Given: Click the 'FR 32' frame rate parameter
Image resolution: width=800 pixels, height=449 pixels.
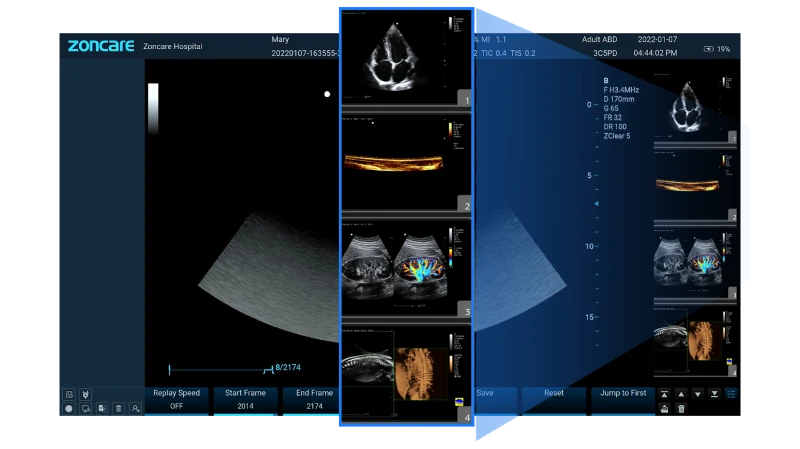Looking at the screenshot, I should click(613, 117).
